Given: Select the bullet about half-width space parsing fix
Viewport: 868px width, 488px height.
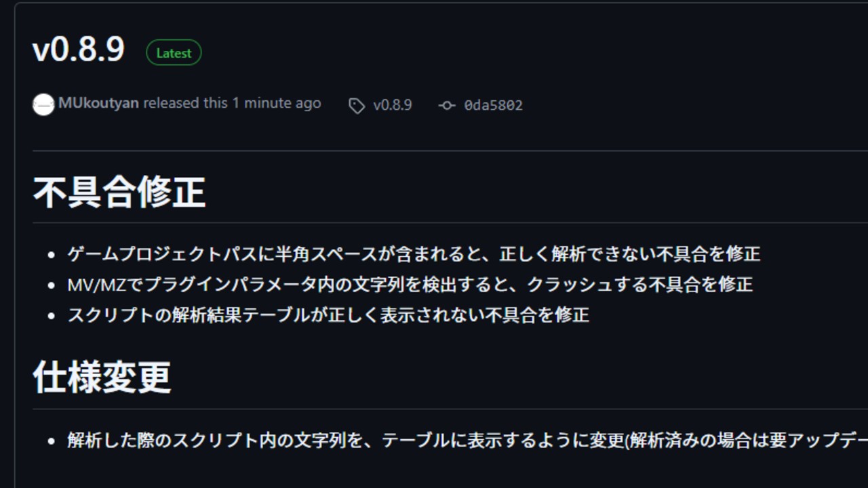Looking at the screenshot, I should click(414, 255).
